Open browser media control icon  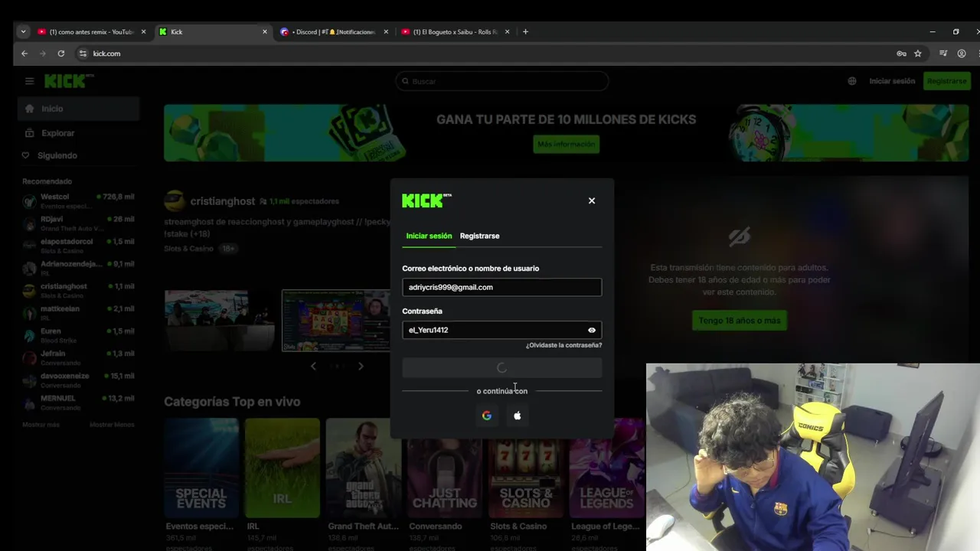(943, 54)
